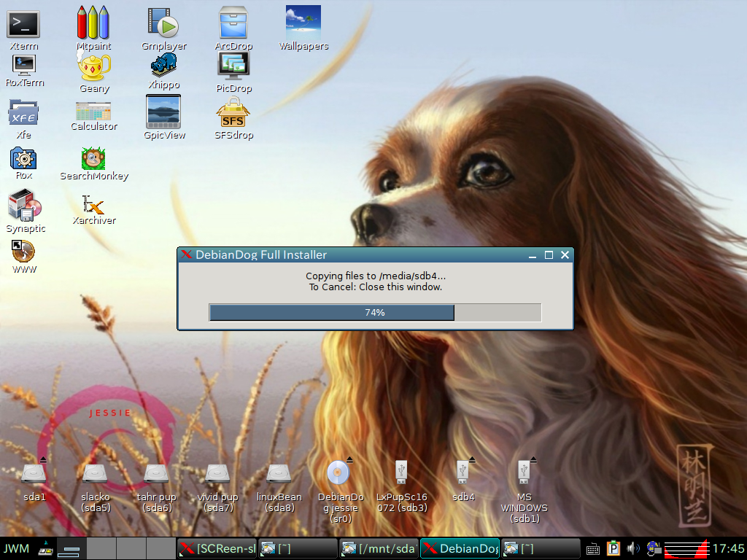Image resolution: width=747 pixels, height=560 pixels.
Task: Select the PicDrop desktop icon
Action: (x=233, y=66)
